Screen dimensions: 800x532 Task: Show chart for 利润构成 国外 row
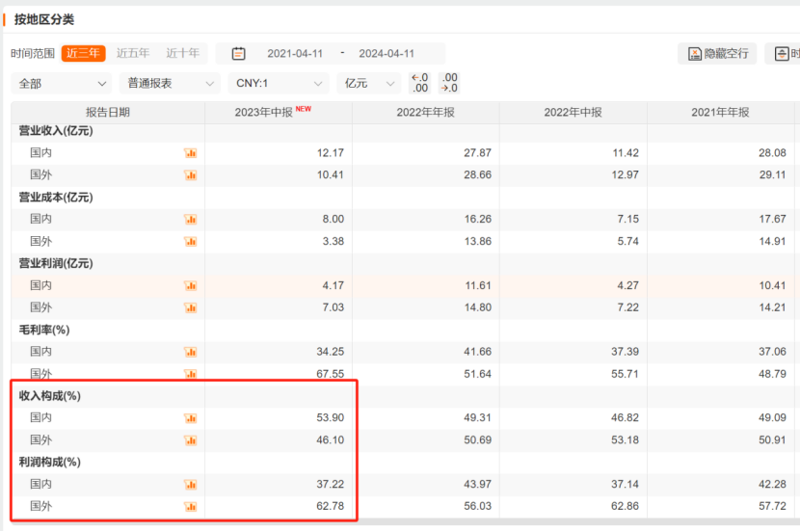point(191,507)
